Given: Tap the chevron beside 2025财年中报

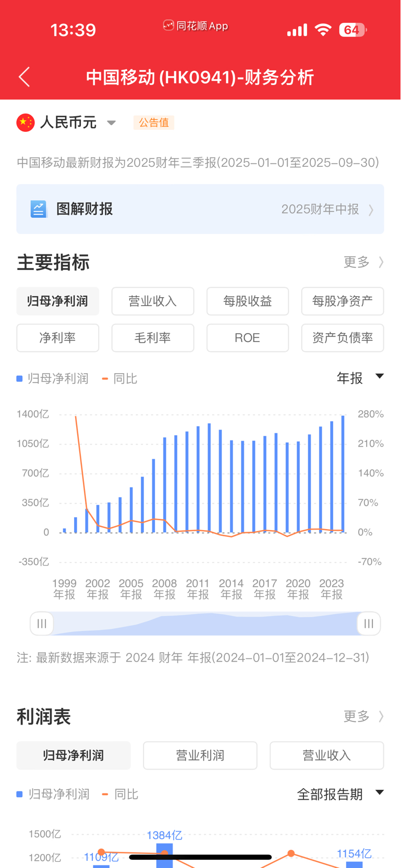Looking at the screenshot, I should pos(371,210).
